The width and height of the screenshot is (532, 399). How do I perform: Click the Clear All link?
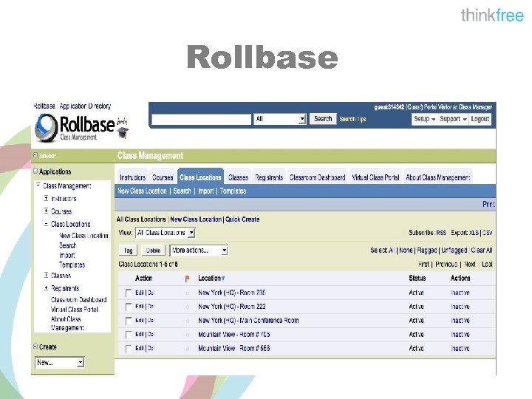pos(482,250)
